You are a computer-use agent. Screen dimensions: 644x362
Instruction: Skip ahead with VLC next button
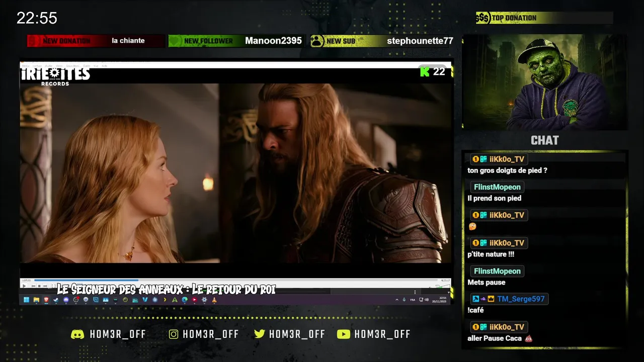(45, 286)
